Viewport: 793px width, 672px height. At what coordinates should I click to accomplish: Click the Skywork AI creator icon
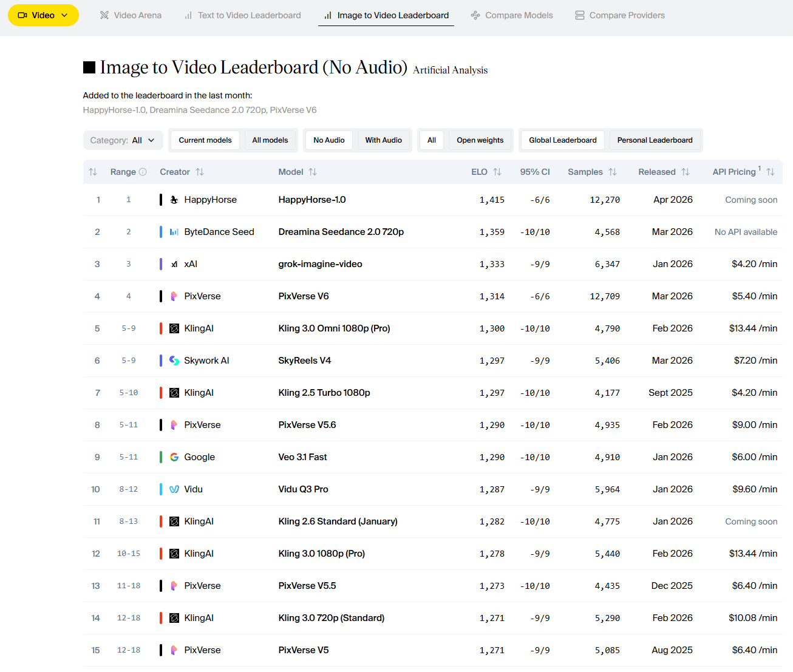pos(174,360)
